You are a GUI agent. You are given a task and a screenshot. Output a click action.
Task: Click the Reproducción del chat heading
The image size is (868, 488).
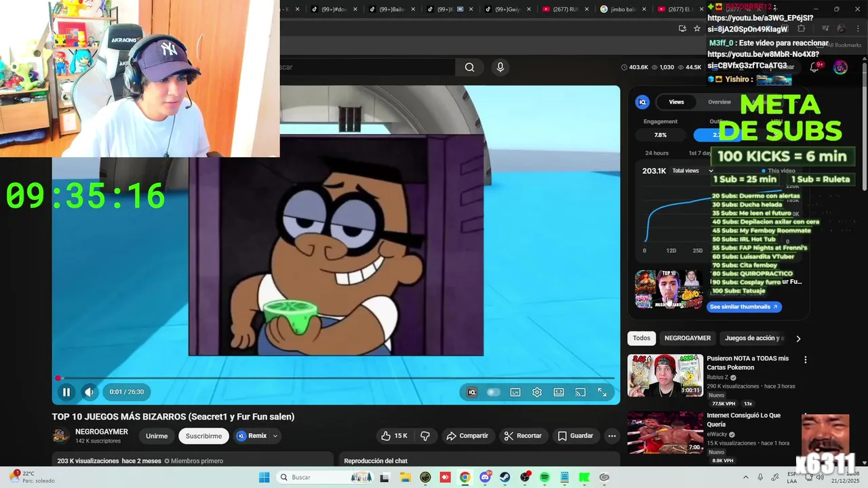pos(376,461)
